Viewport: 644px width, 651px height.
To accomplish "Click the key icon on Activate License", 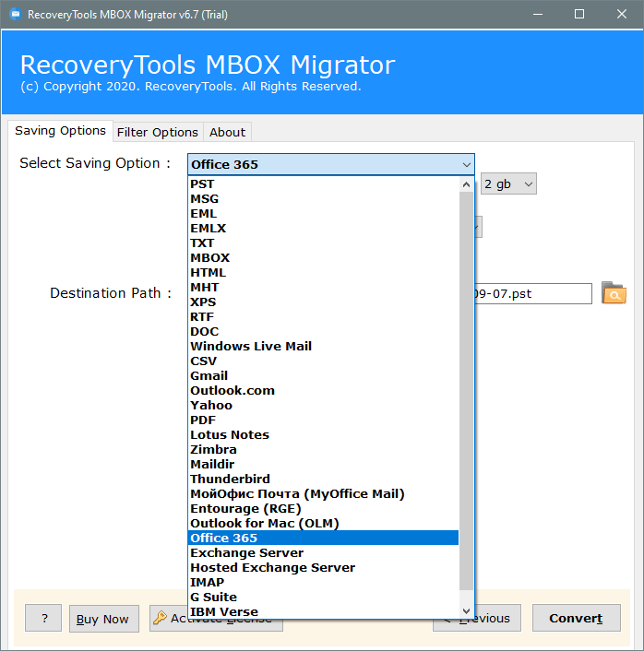I will pyautogui.click(x=160, y=618).
